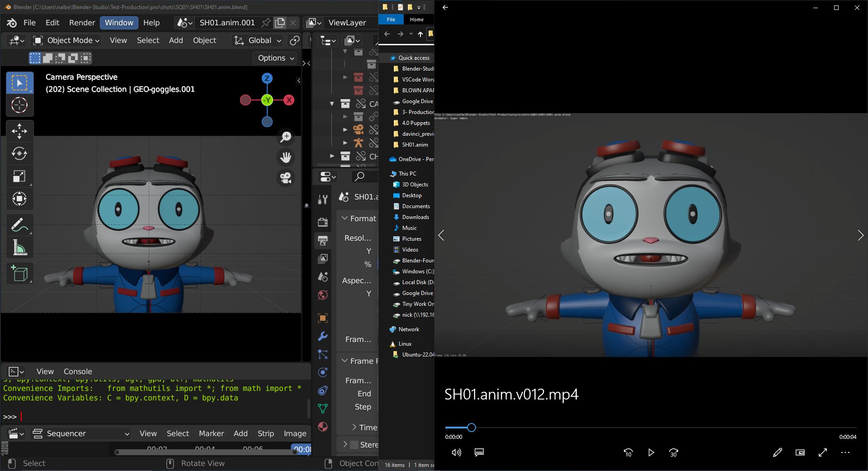The height and width of the screenshot is (471, 868).
Task: Open the Material properties sphere tab
Action: pyautogui.click(x=323, y=427)
